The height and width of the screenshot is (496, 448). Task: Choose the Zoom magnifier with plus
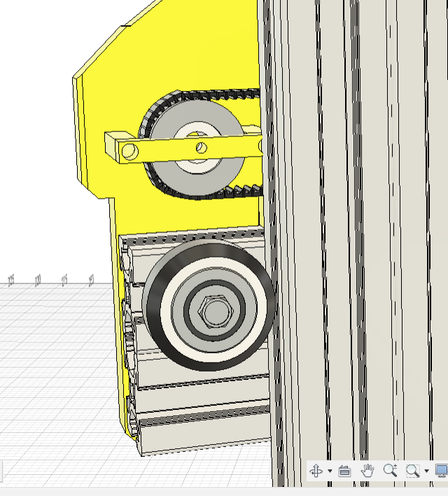click(x=391, y=471)
